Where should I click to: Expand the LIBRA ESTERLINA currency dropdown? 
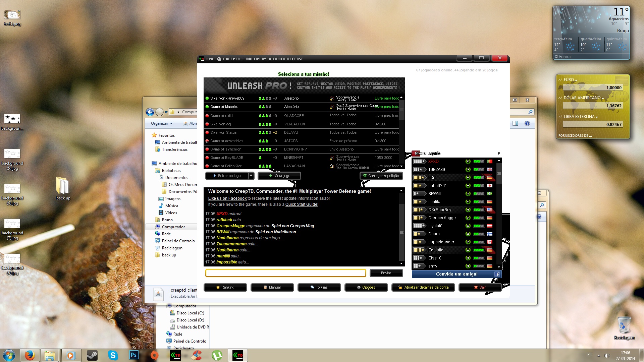[x=597, y=117]
